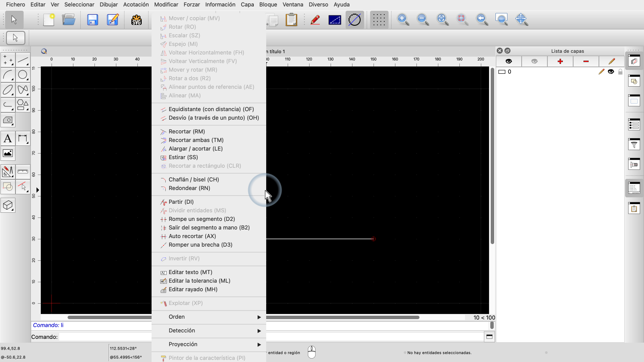Choose Recortar (RM) from the menu
Viewport: 644px width, 362px height.
(187, 132)
